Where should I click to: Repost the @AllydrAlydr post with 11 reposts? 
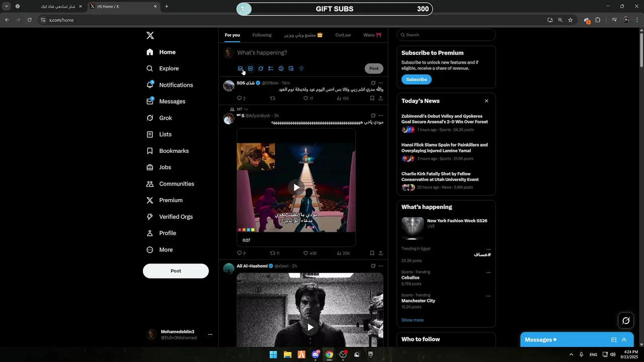point(273,253)
